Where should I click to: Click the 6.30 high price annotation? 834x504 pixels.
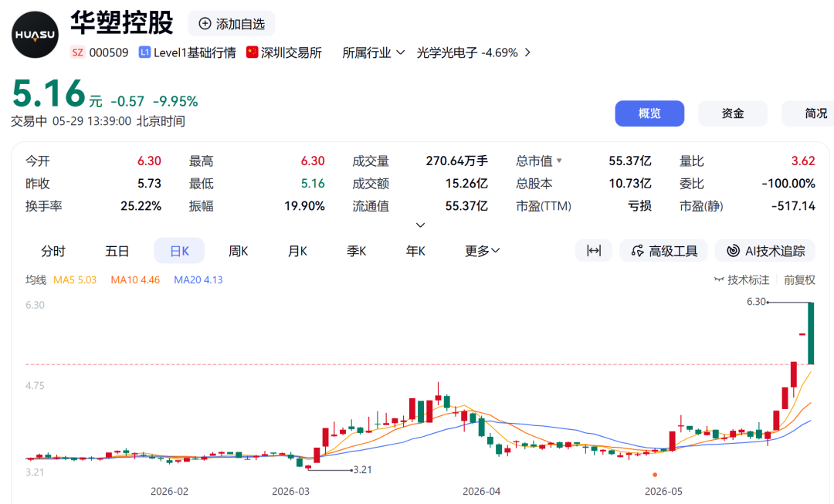click(756, 302)
